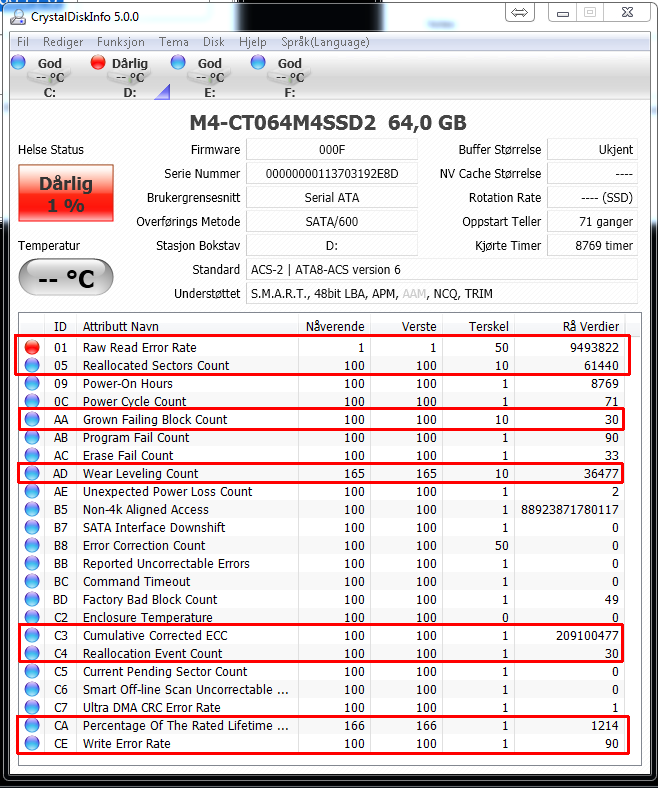
Task: Click the supported features field
Action: click(442, 294)
